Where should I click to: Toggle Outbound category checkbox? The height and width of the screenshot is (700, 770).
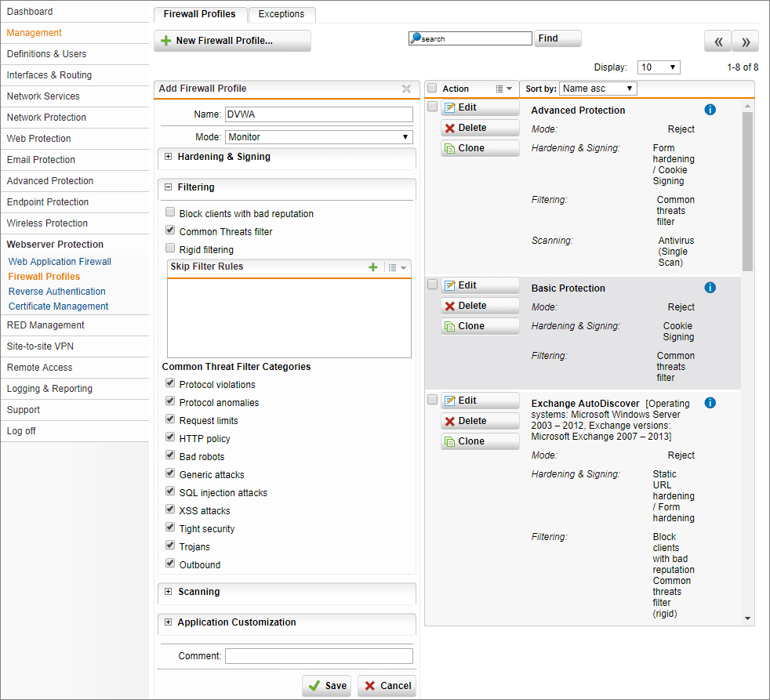pyautogui.click(x=170, y=563)
